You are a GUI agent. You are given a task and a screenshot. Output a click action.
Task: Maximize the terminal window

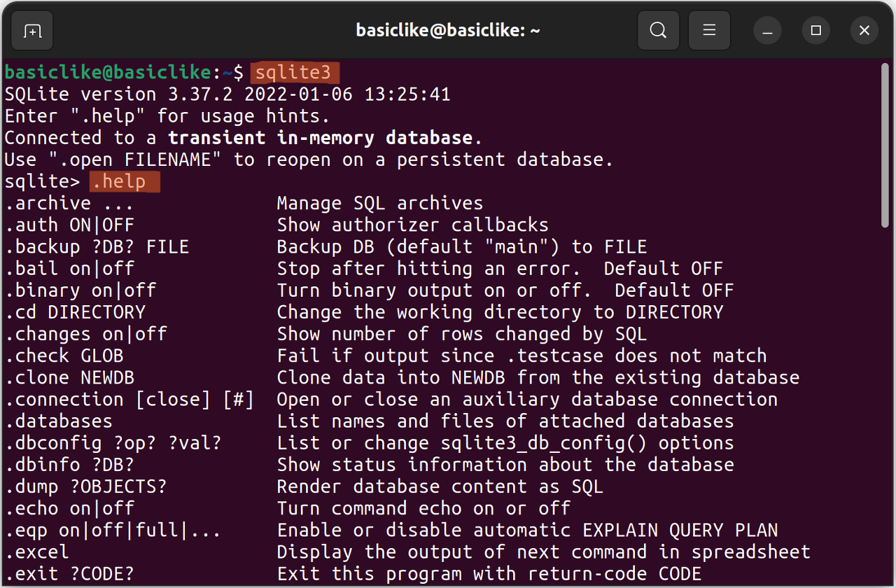click(815, 31)
